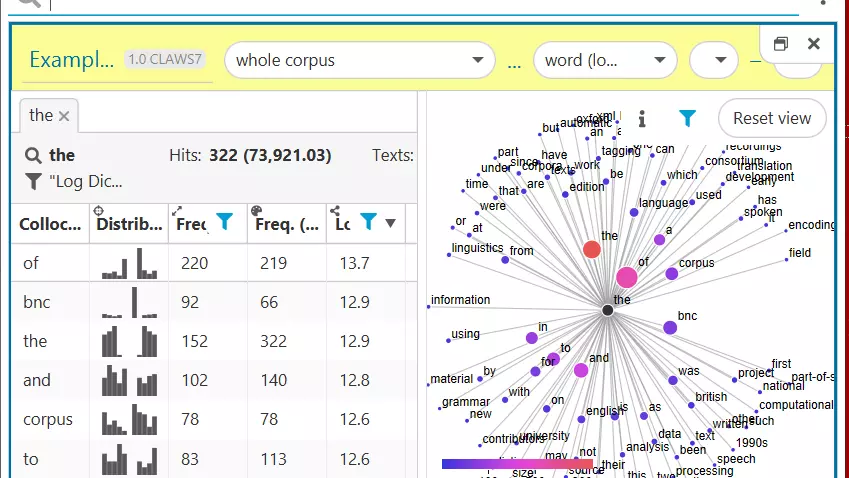Click the filter icon on Log Dice column

pos(369,221)
